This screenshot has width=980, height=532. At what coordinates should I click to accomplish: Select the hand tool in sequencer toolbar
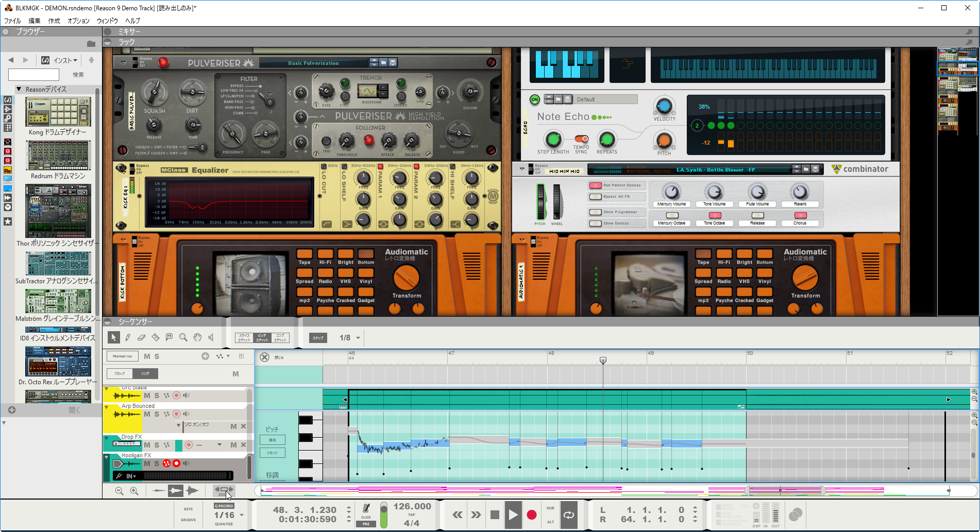pos(197,337)
